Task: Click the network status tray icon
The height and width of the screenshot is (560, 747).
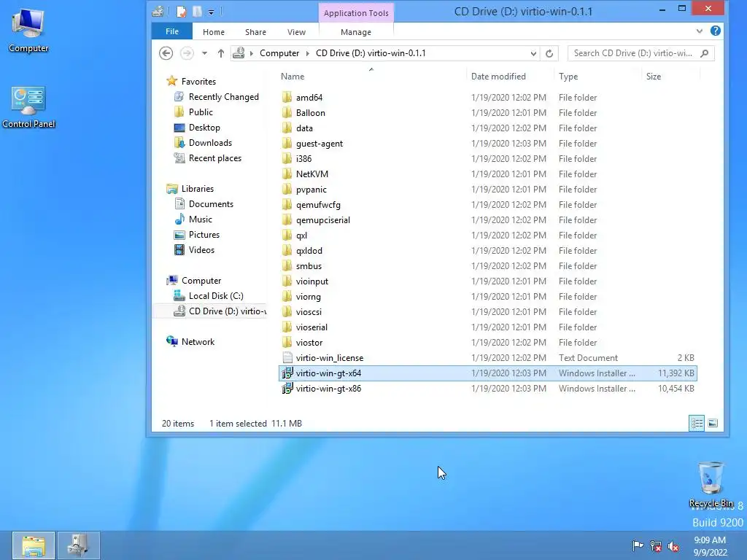Action: [x=656, y=546]
